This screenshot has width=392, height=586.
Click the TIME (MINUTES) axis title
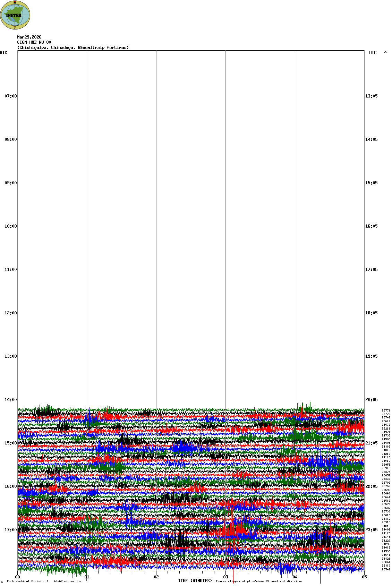point(195,581)
